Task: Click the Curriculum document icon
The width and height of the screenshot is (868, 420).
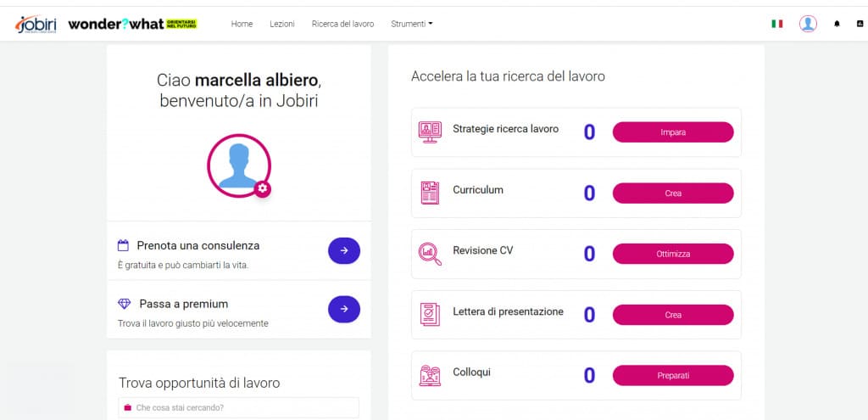Action: [430, 193]
